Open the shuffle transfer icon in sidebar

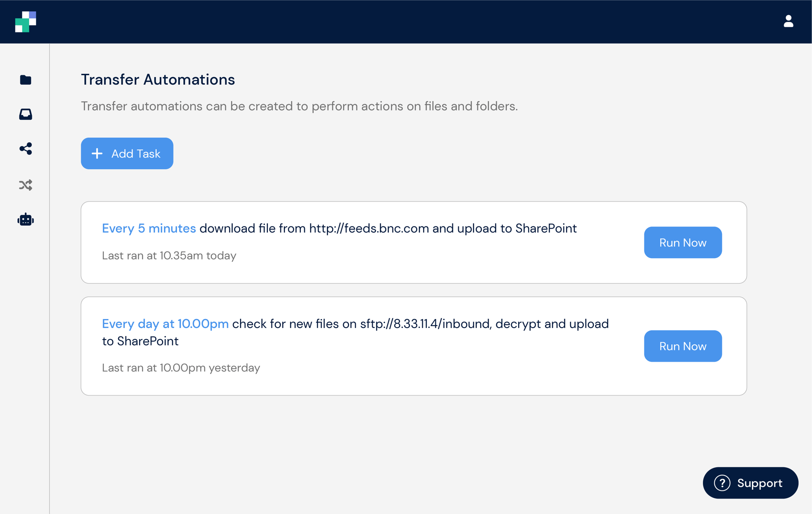[26, 185]
